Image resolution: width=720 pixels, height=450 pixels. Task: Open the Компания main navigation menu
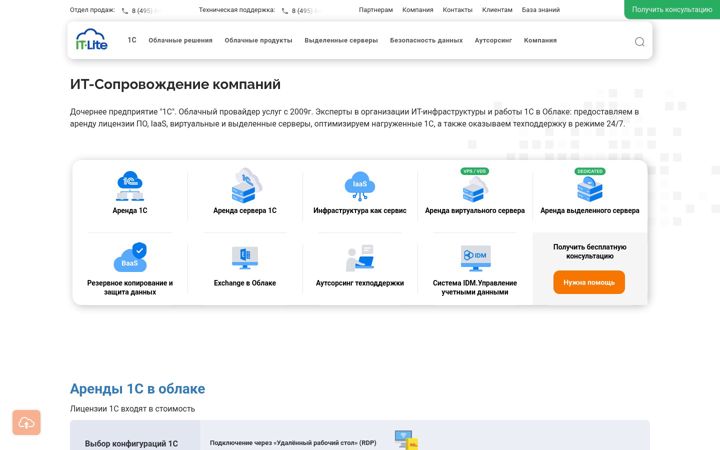[540, 40]
